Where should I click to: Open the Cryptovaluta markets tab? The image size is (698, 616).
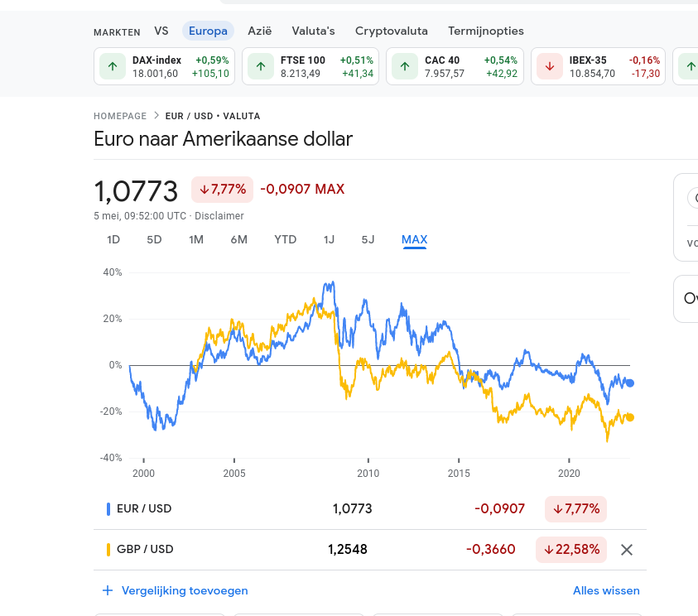[392, 31]
